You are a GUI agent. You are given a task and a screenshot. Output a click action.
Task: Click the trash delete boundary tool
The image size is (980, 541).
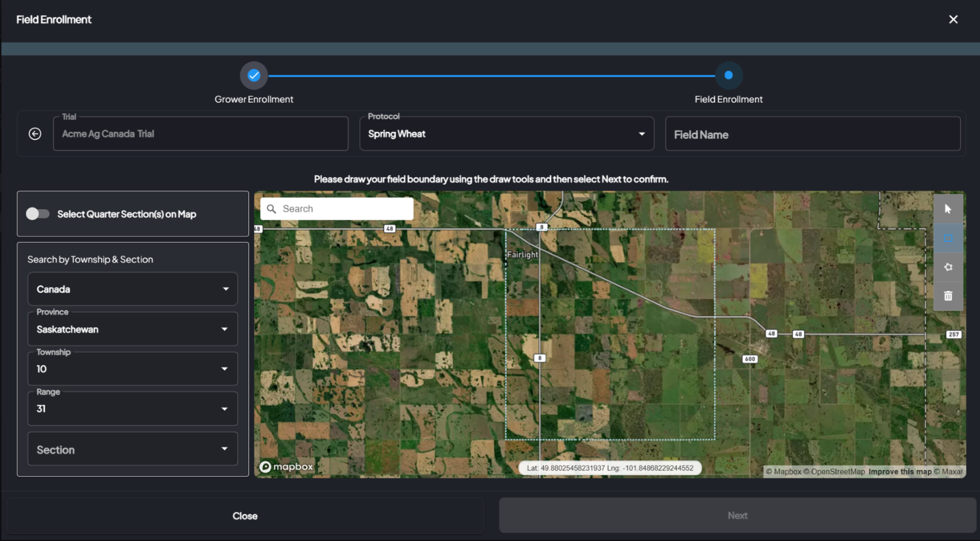click(948, 296)
